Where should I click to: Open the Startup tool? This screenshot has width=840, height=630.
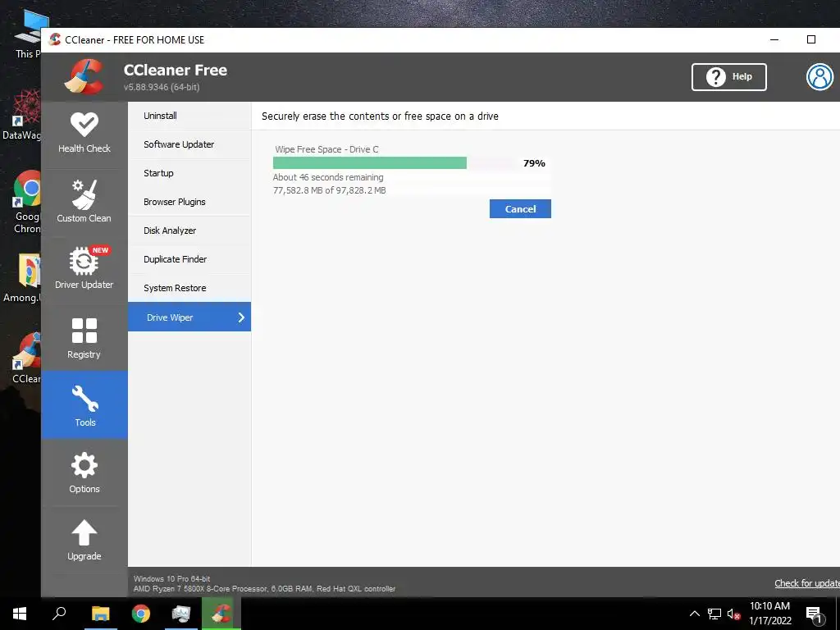point(189,173)
